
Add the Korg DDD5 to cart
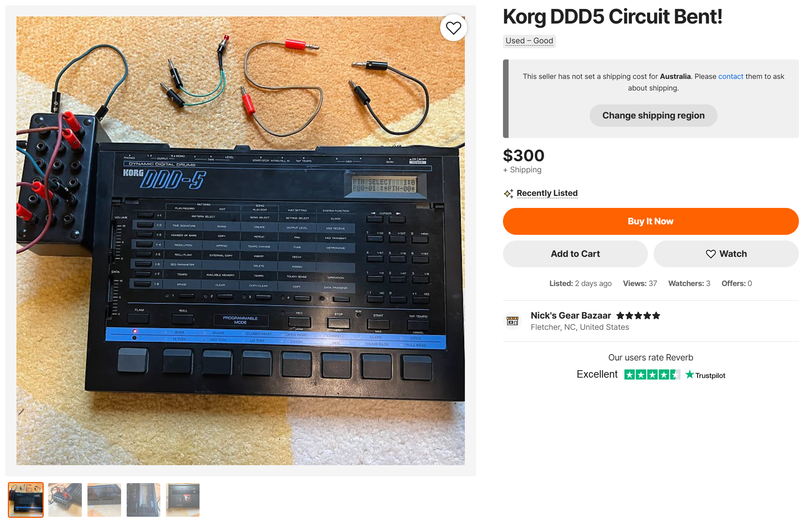click(x=575, y=254)
